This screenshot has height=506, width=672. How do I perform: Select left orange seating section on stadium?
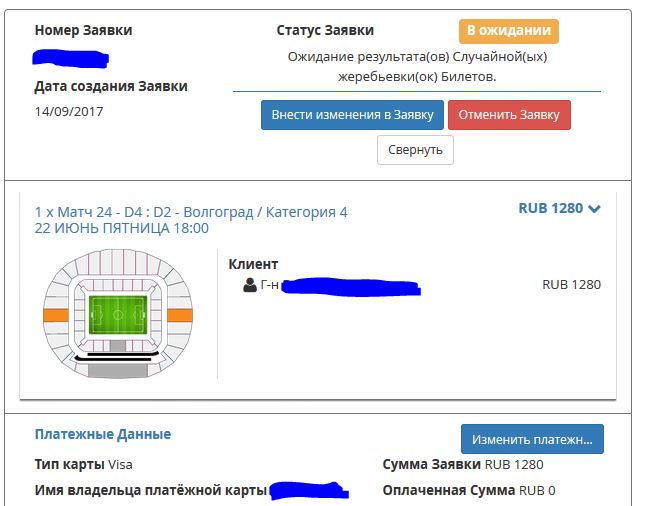56,315
